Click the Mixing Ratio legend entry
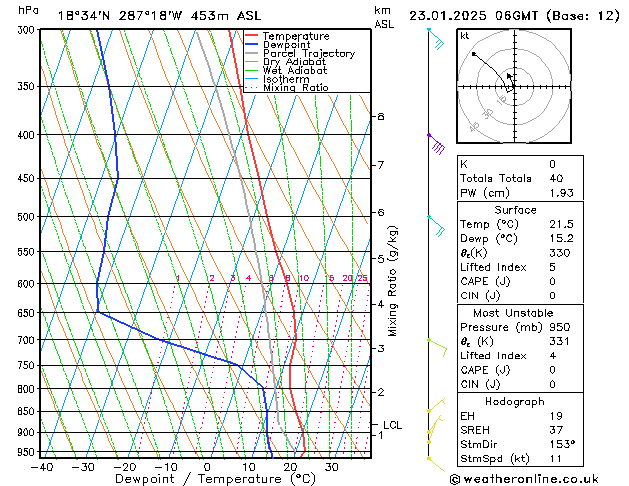629x486 pixels. (296, 87)
